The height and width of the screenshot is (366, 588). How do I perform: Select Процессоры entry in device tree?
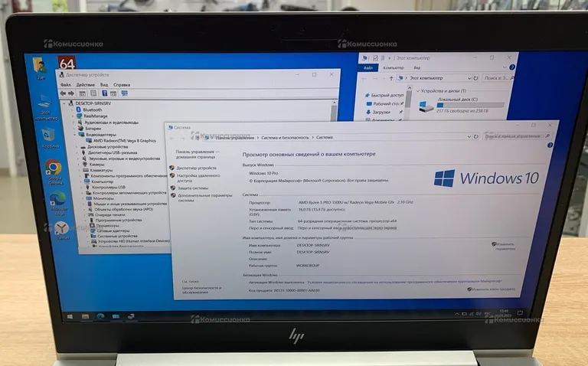(x=104, y=226)
